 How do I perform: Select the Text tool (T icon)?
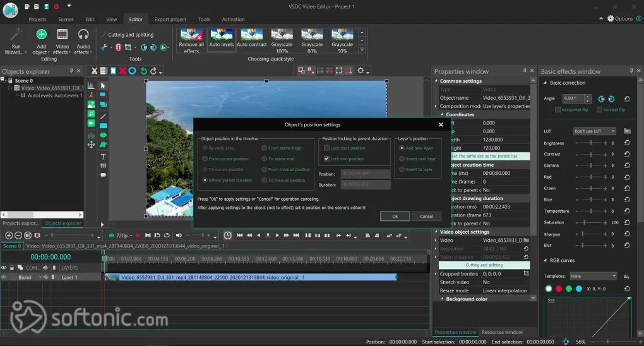[103, 156]
